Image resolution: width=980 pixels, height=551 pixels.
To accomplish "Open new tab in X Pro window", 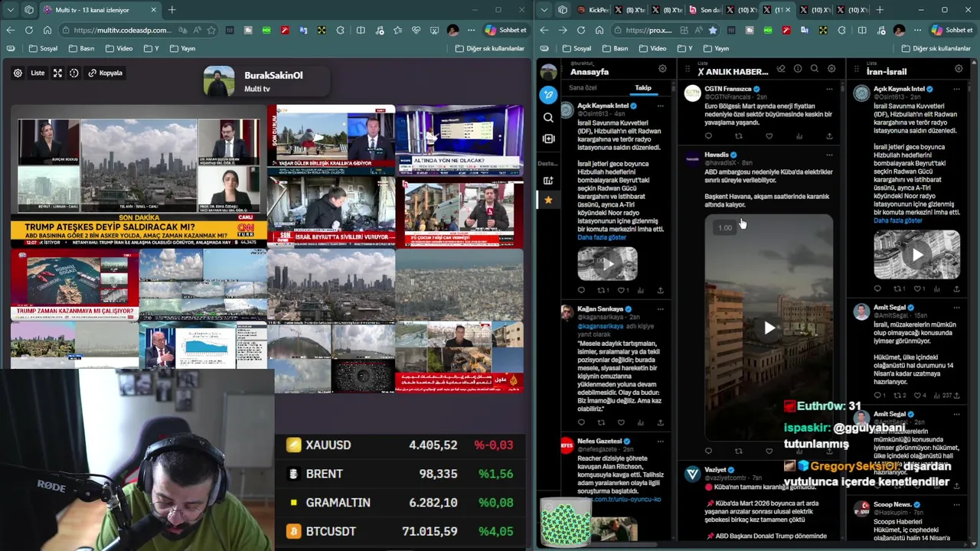I will pyautogui.click(x=880, y=10).
